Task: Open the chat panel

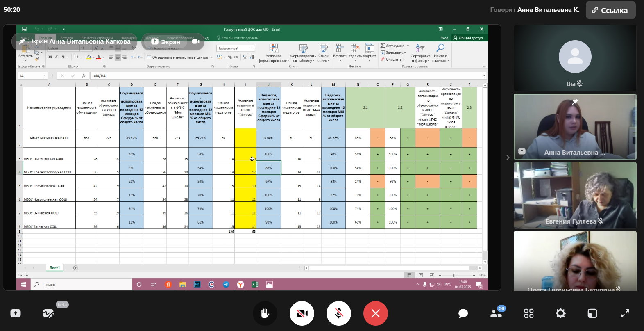Action: pyautogui.click(x=463, y=314)
